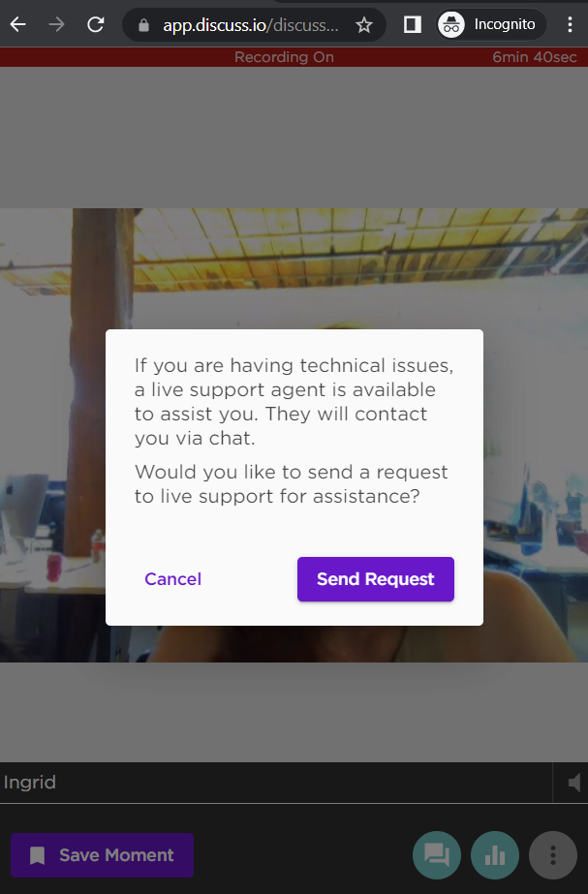
Task: Bookmark this page with the star icon
Action: [x=364, y=25]
